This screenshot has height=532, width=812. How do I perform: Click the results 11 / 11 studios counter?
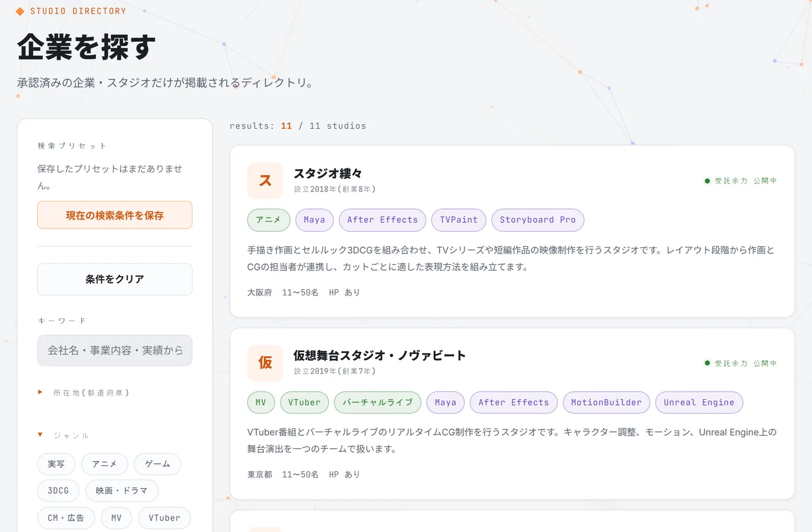click(298, 126)
